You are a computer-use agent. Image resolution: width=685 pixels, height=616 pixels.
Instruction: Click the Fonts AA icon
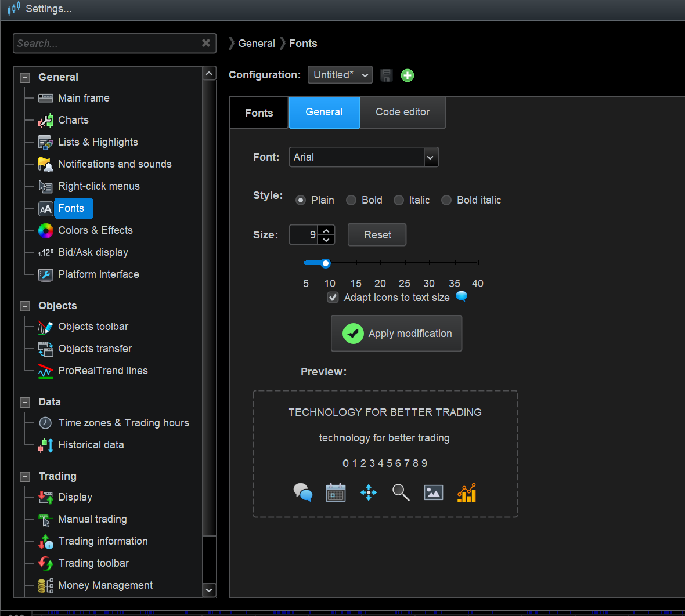pyautogui.click(x=45, y=209)
